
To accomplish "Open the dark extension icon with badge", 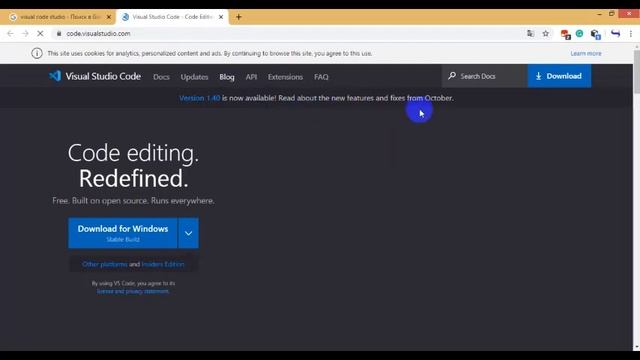I will tap(596, 34).
